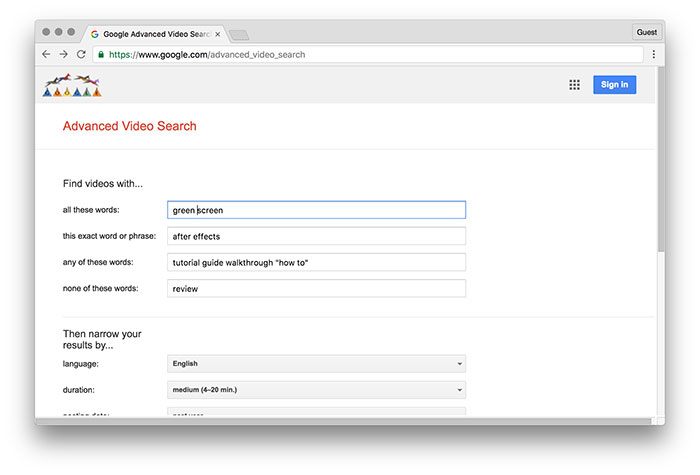Focus the exact word or phrase field
Viewport: 700px width, 475px height.
pyautogui.click(x=316, y=236)
